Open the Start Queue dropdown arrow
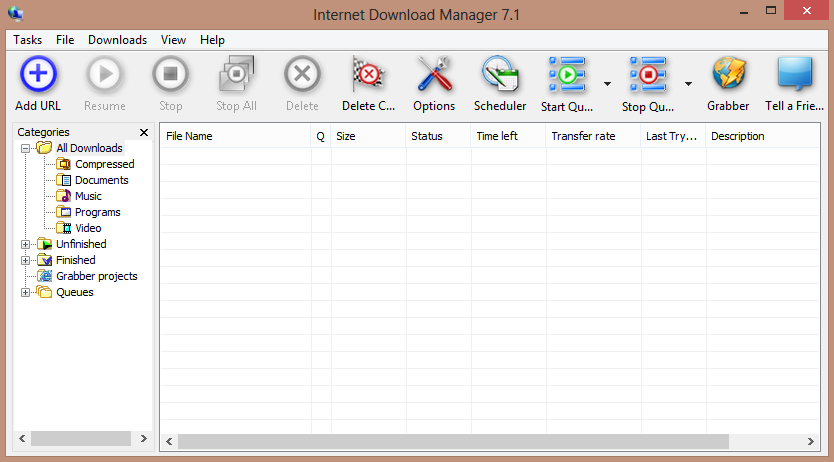This screenshot has height=462, width=834. coord(607,83)
